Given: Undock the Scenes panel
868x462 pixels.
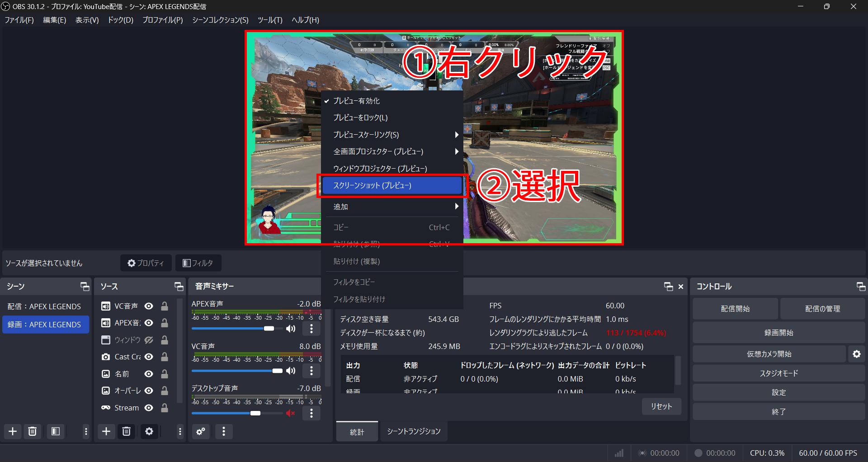Looking at the screenshot, I should click(x=85, y=286).
